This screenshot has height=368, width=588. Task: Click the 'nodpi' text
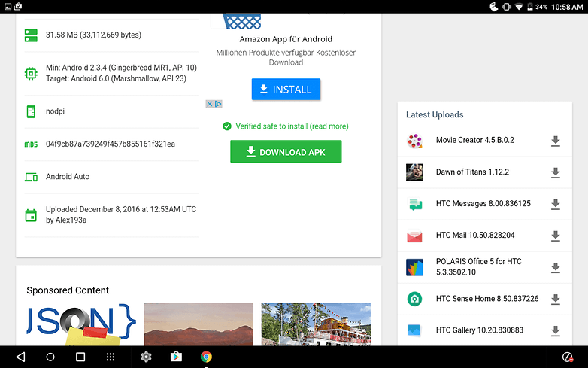coord(55,111)
